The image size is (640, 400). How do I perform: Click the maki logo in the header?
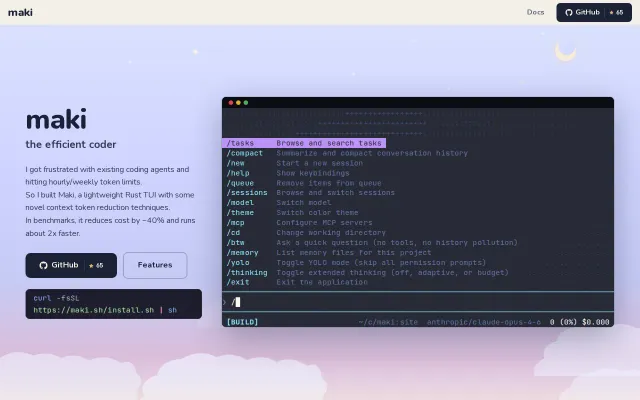[20, 12]
